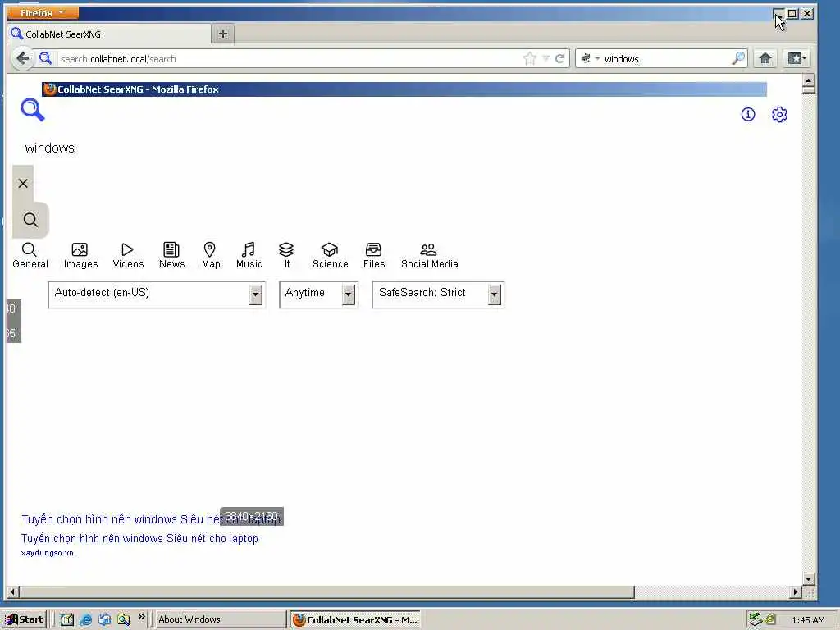This screenshot has width=840, height=630.
Task: Click the network tray icon
Action: (x=756, y=619)
